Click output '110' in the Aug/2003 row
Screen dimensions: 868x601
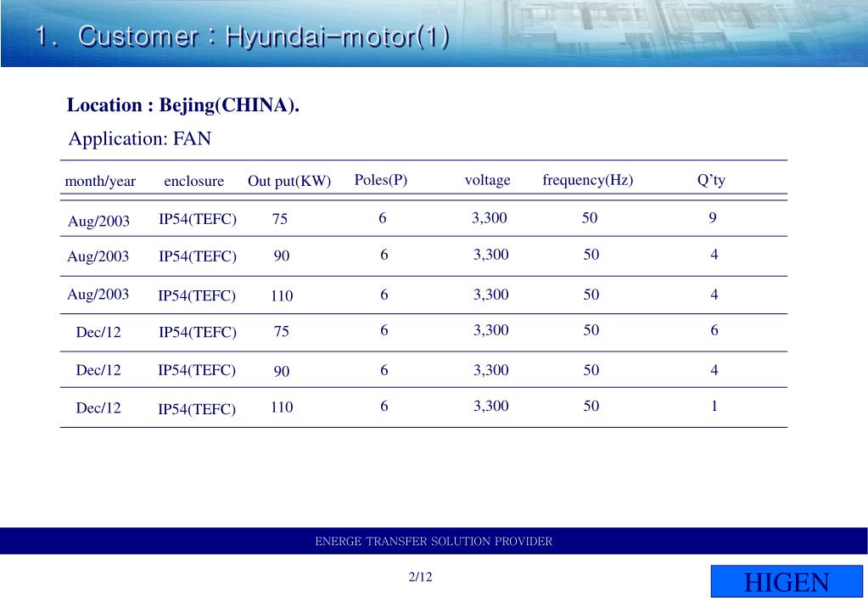tap(282, 295)
